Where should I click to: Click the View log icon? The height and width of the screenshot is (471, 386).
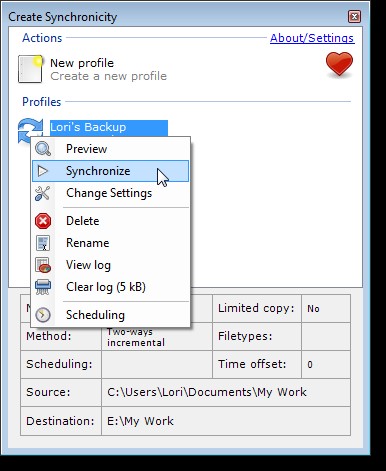[43, 265]
